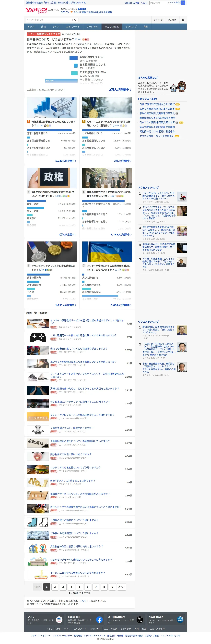
Task: Open the 政権 blackboard poll thumbnail
Action: [x=52, y=178]
